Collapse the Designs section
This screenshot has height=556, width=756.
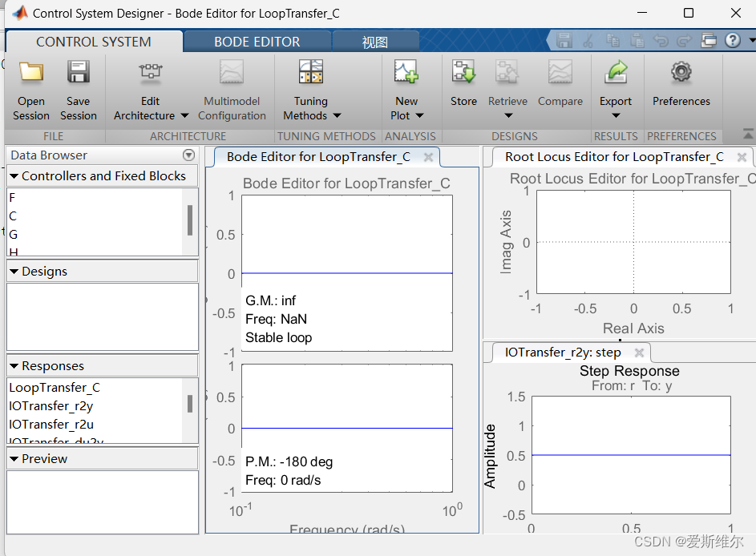pos(14,272)
